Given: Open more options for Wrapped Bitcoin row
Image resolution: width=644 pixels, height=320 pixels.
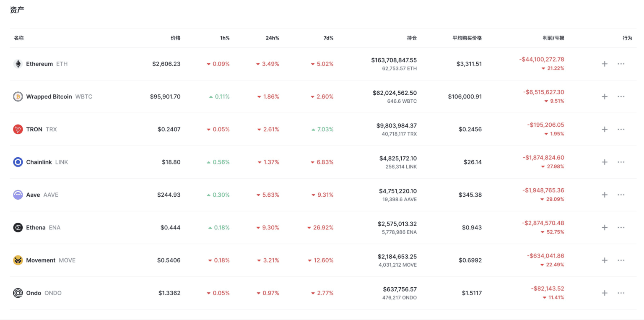Looking at the screenshot, I should click(x=621, y=96).
